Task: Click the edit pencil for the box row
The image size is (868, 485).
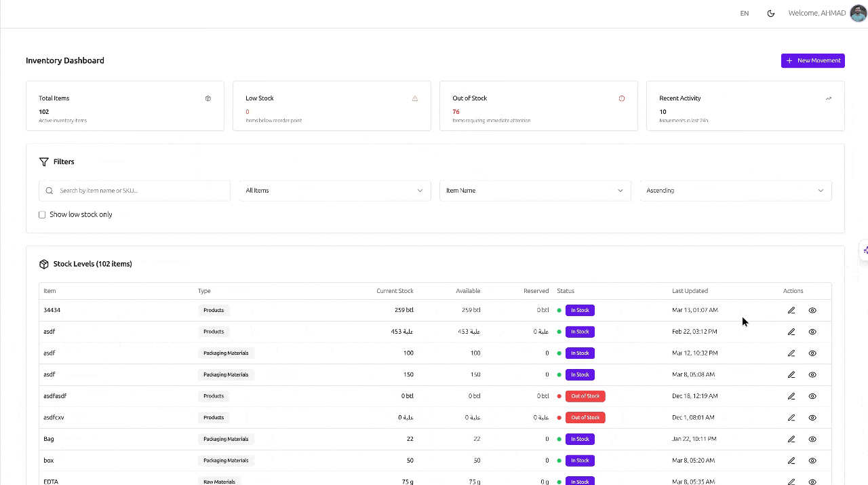Action: point(791,461)
